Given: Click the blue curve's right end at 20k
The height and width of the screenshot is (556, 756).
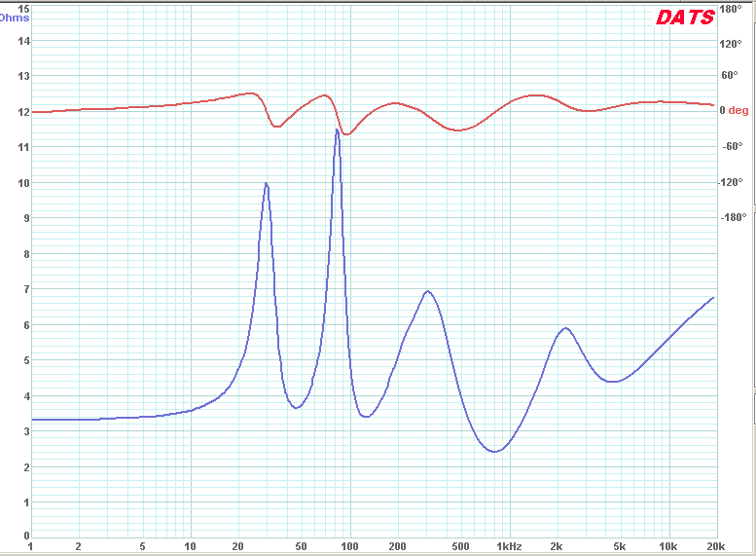Looking at the screenshot, I should (713, 298).
